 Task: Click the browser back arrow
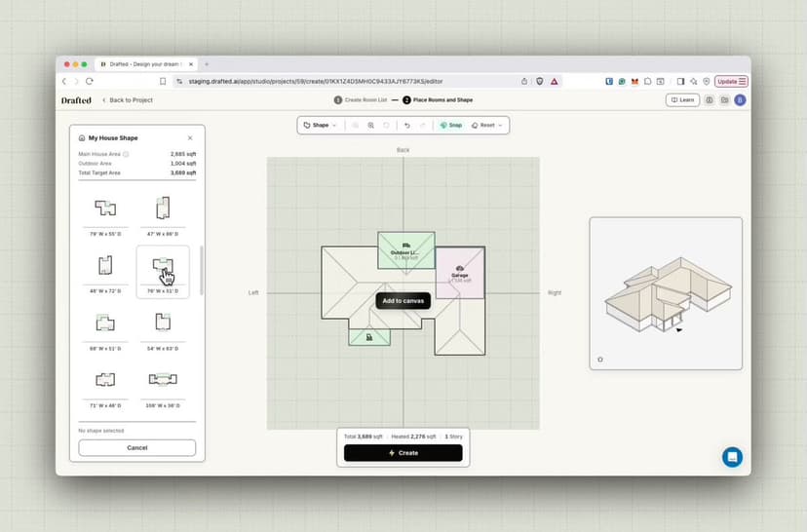(x=64, y=81)
